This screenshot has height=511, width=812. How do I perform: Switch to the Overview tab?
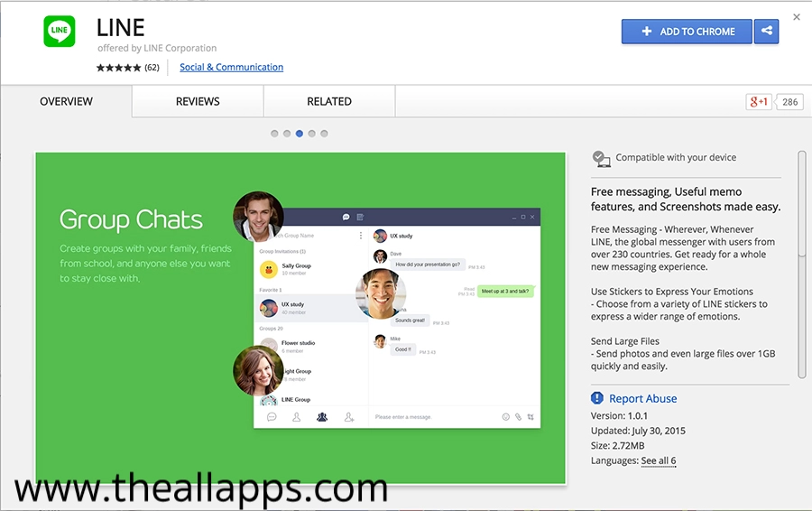pos(66,102)
